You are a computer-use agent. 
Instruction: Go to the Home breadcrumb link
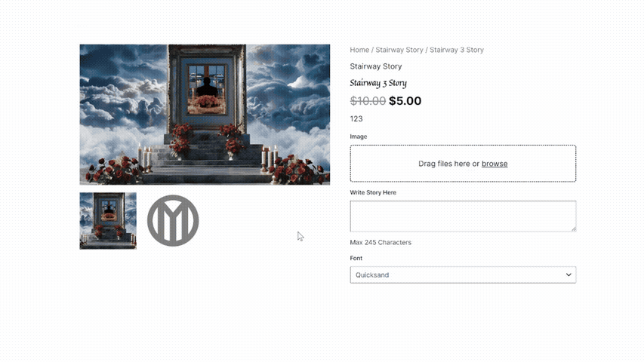(359, 50)
